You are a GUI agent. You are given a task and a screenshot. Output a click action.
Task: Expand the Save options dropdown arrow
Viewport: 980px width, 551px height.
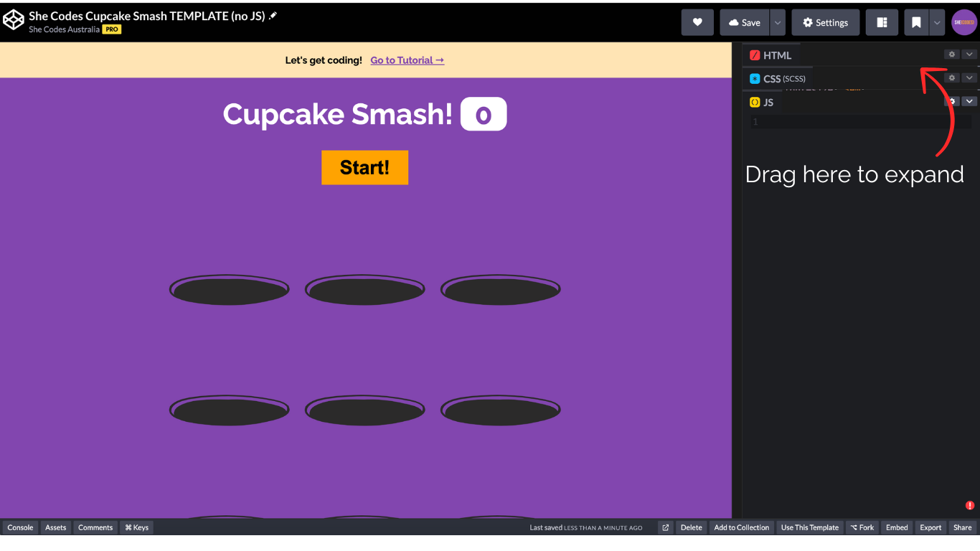tap(777, 23)
